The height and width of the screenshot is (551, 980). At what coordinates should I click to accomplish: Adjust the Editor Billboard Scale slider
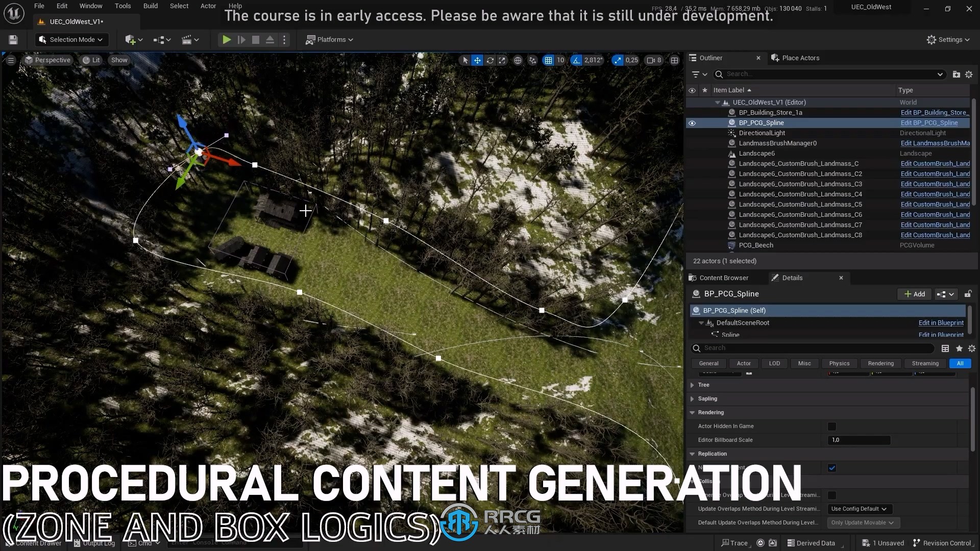(x=859, y=439)
